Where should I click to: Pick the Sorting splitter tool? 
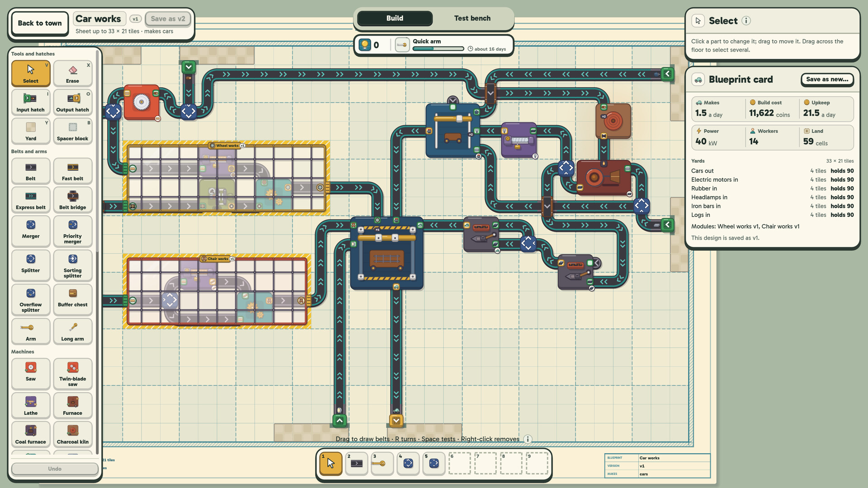(73, 266)
